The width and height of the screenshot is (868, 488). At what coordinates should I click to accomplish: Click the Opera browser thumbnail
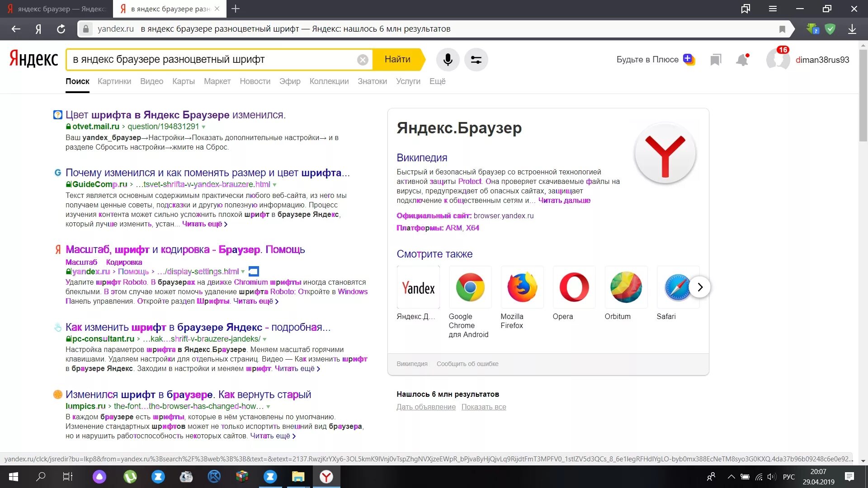[x=574, y=287]
